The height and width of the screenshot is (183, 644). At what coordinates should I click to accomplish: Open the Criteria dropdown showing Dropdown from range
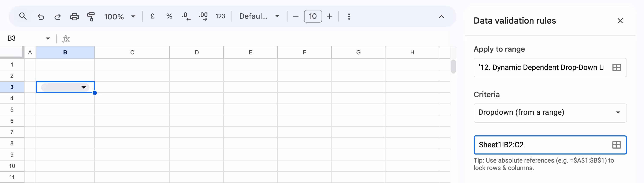[550, 113]
